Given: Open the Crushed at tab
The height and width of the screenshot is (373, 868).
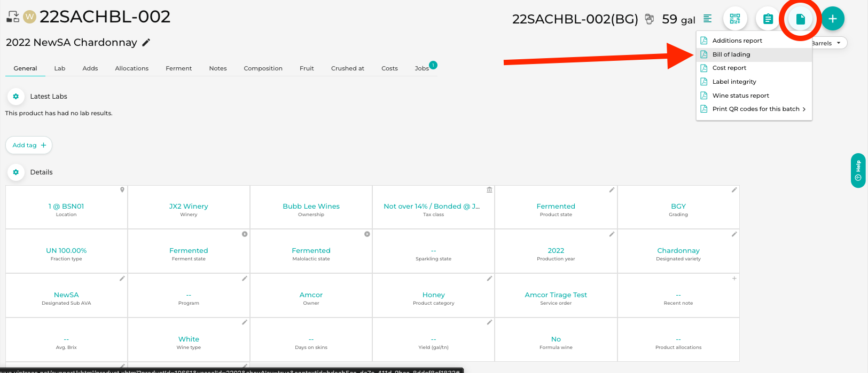Looking at the screenshot, I should (348, 68).
